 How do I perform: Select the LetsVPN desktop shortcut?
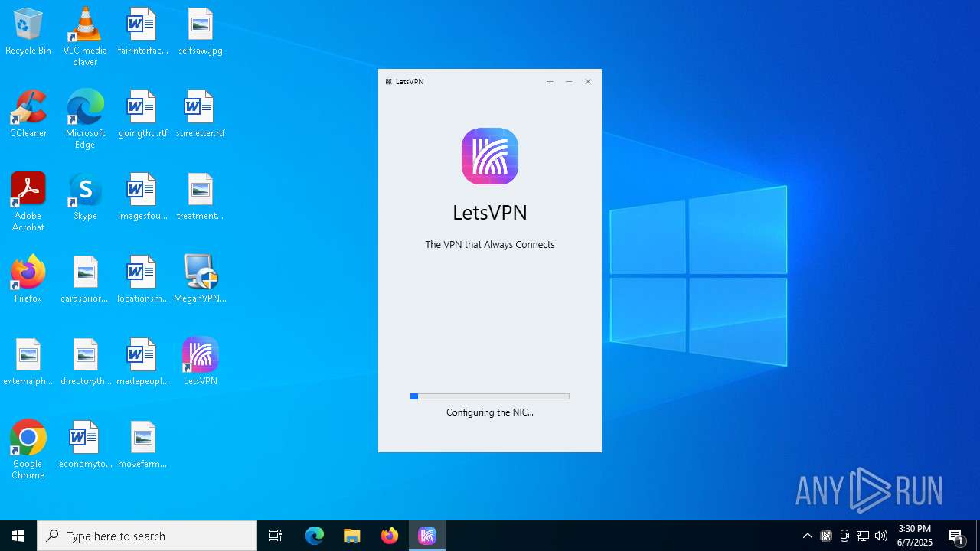[201, 363]
